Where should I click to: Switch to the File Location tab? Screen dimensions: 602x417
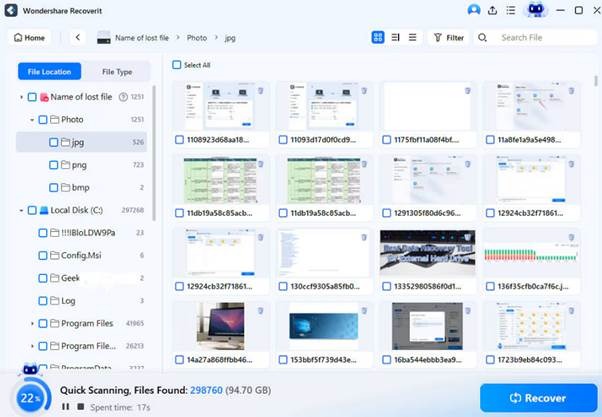click(x=50, y=71)
